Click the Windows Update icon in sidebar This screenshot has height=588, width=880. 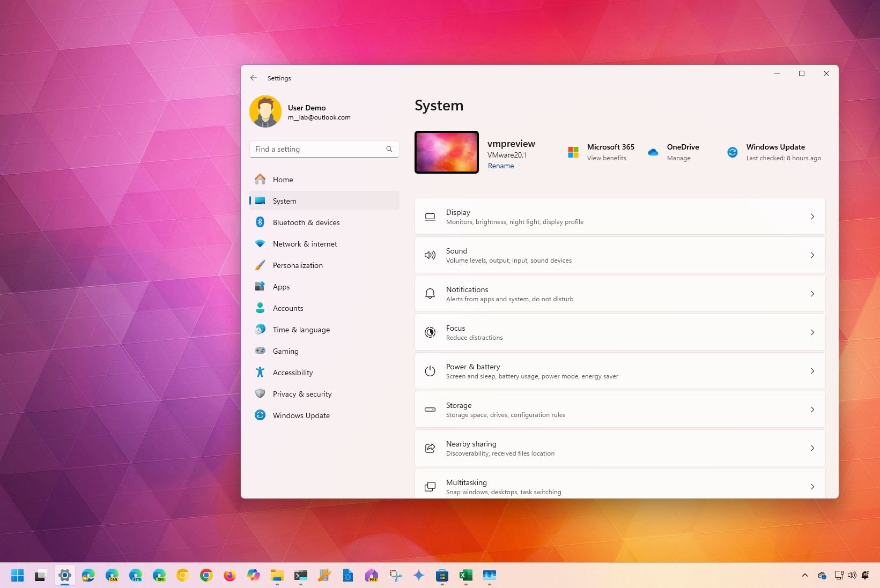(261, 415)
